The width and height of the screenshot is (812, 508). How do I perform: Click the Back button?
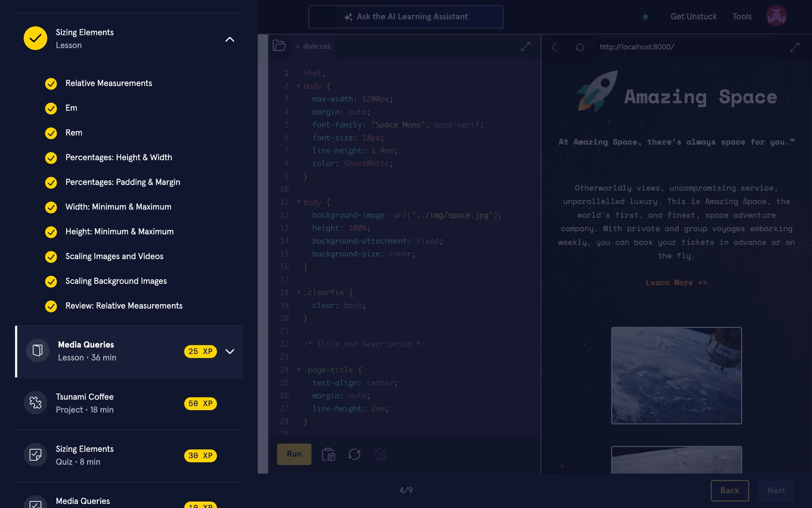click(730, 490)
